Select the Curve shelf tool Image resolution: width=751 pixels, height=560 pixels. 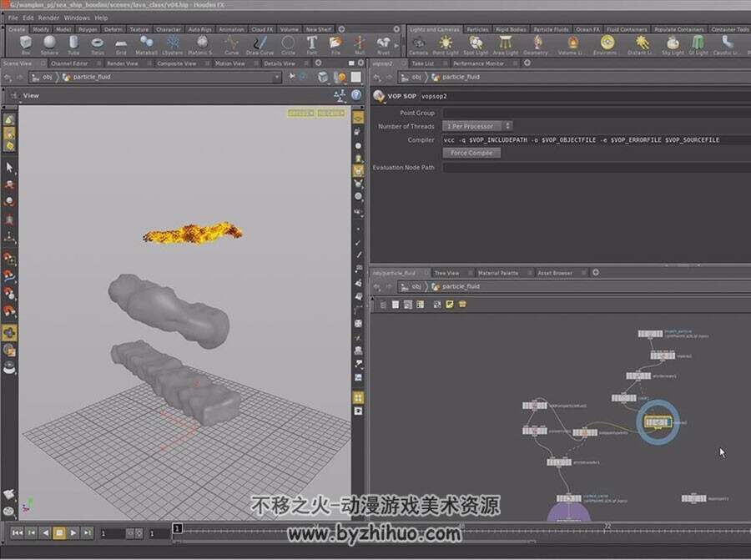(x=232, y=45)
